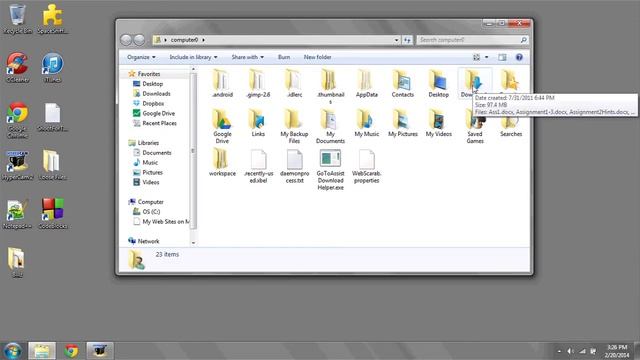This screenshot has width=640, height=360.
Task: Select Network in navigation pane
Action: (148, 241)
